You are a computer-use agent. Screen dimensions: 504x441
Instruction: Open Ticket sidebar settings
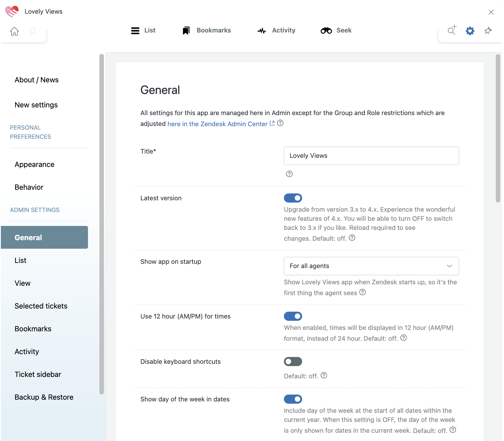pos(38,374)
